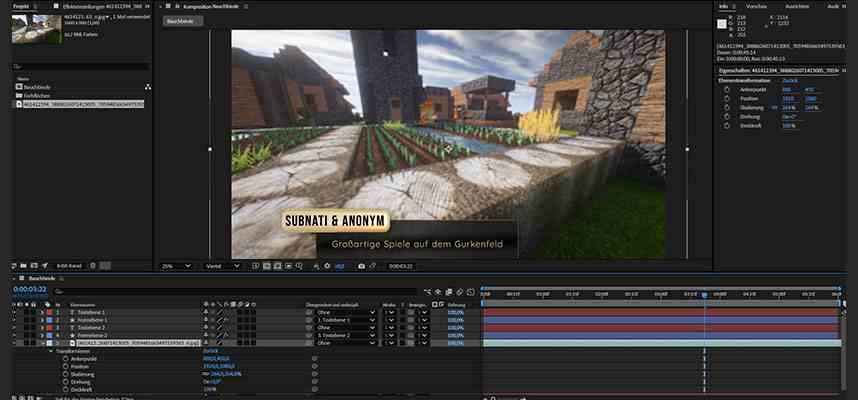Viewport: 858px width, 400px height.
Task: Open parent dropdown for Textebene 1
Action: (x=346, y=312)
